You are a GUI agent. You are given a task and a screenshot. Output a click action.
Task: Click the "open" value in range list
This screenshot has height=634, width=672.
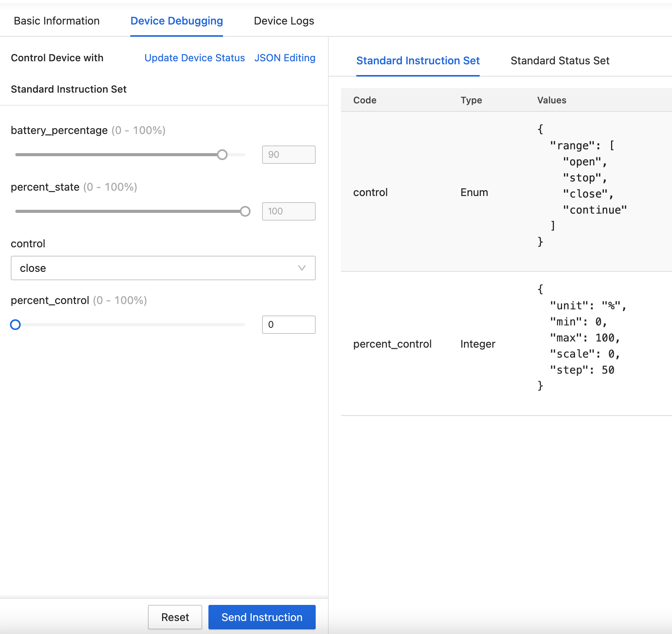[585, 162]
